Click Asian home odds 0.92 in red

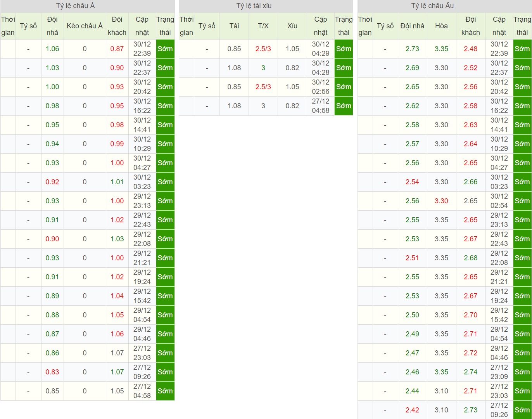coord(52,182)
